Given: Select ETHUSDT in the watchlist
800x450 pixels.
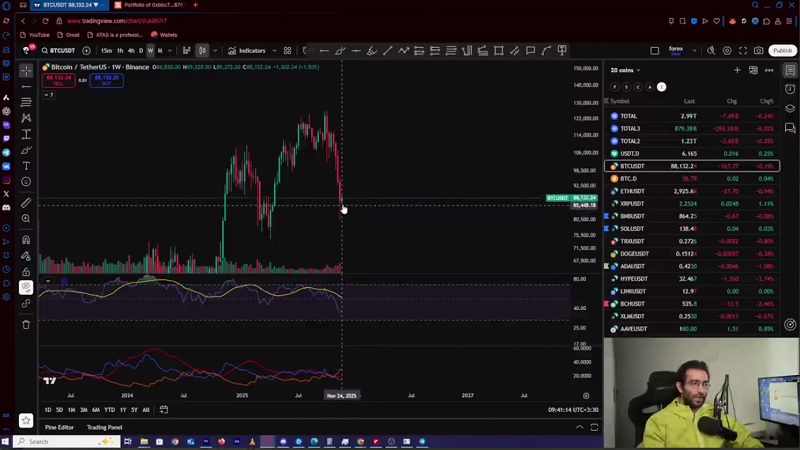Looking at the screenshot, I should point(632,191).
